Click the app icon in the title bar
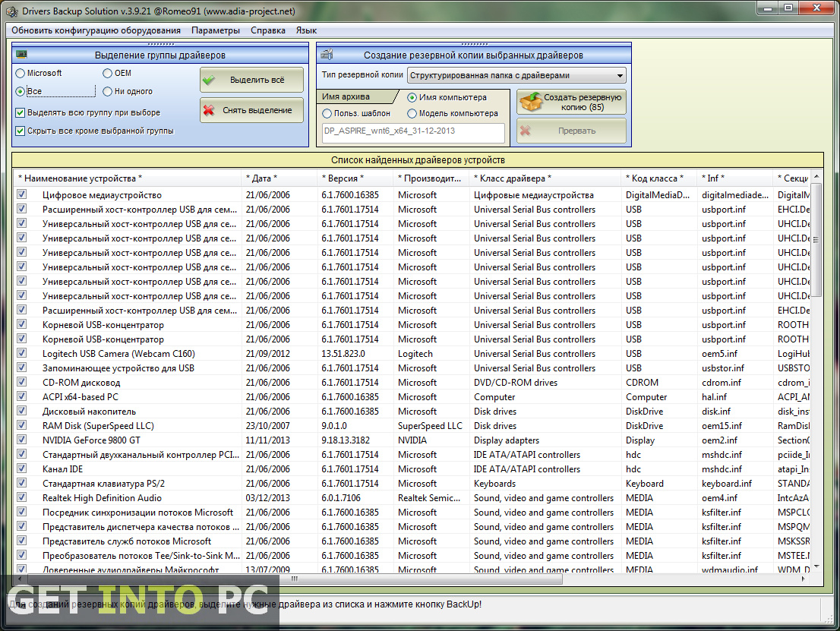Image resolution: width=840 pixels, height=631 pixels. (12, 11)
